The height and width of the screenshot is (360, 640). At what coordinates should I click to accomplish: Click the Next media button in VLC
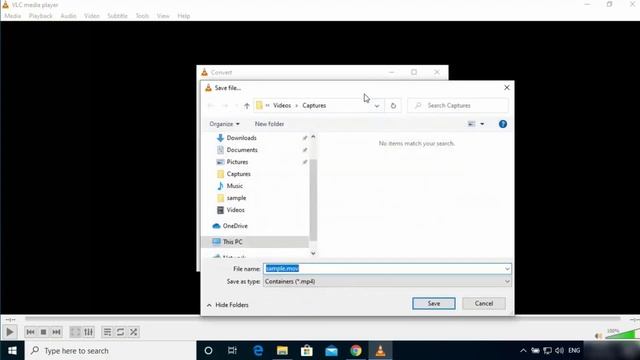(56, 332)
